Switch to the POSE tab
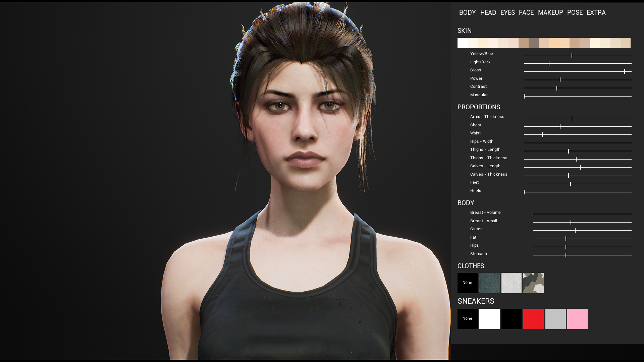The height and width of the screenshot is (362, 644). pyautogui.click(x=575, y=12)
